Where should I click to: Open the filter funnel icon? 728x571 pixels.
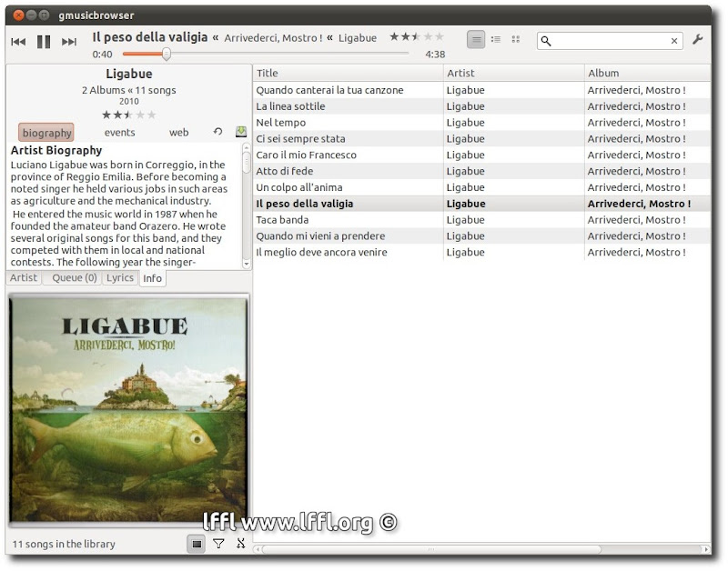[218, 544]
